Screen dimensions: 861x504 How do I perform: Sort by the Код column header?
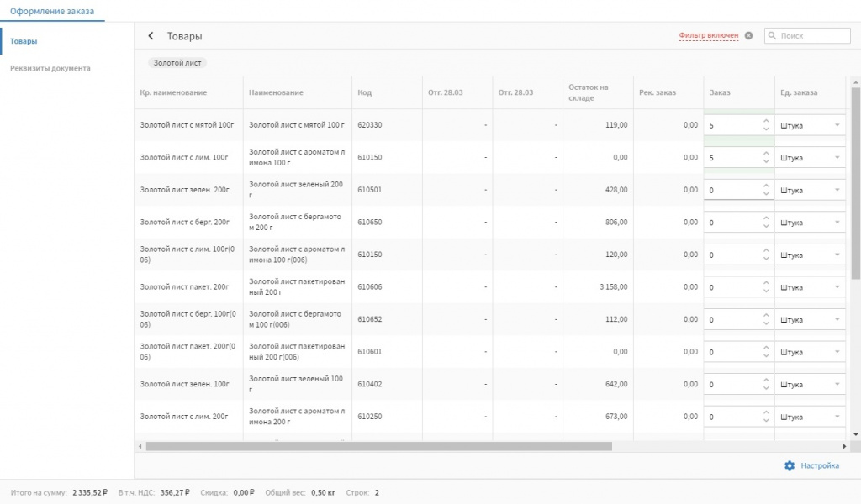click(x=365, y=92)
